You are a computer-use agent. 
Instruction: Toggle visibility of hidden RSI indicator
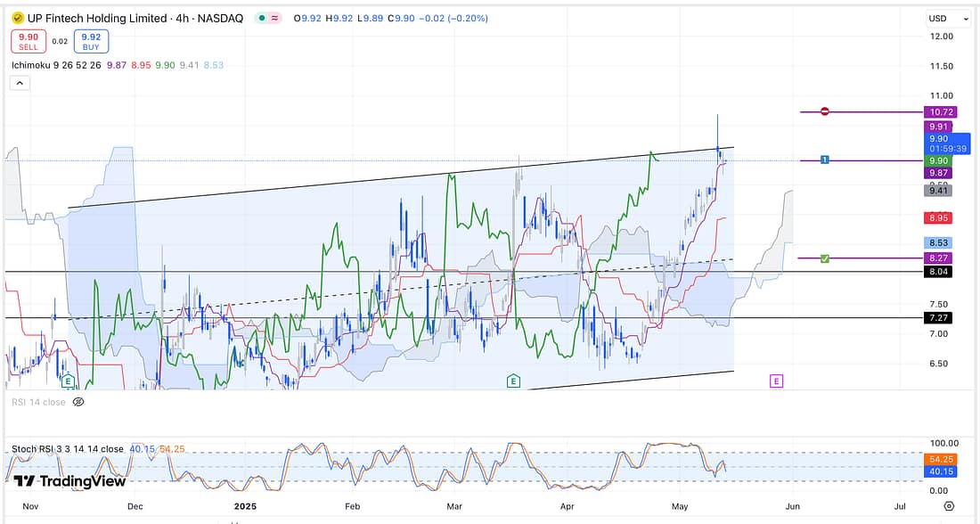coord(78,402)
